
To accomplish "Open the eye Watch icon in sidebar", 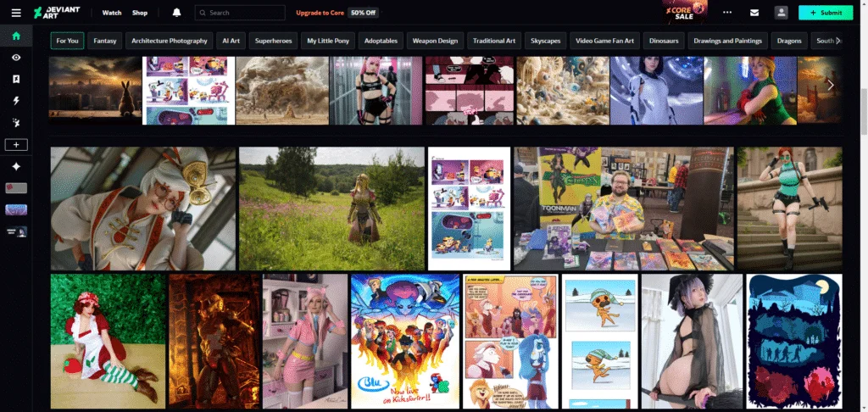I will [16, 58].
